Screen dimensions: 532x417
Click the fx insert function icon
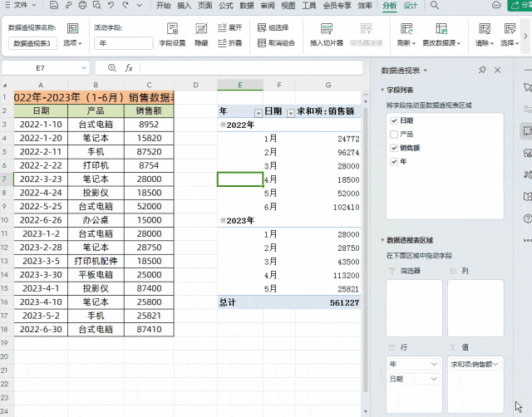tap(129, 68)
